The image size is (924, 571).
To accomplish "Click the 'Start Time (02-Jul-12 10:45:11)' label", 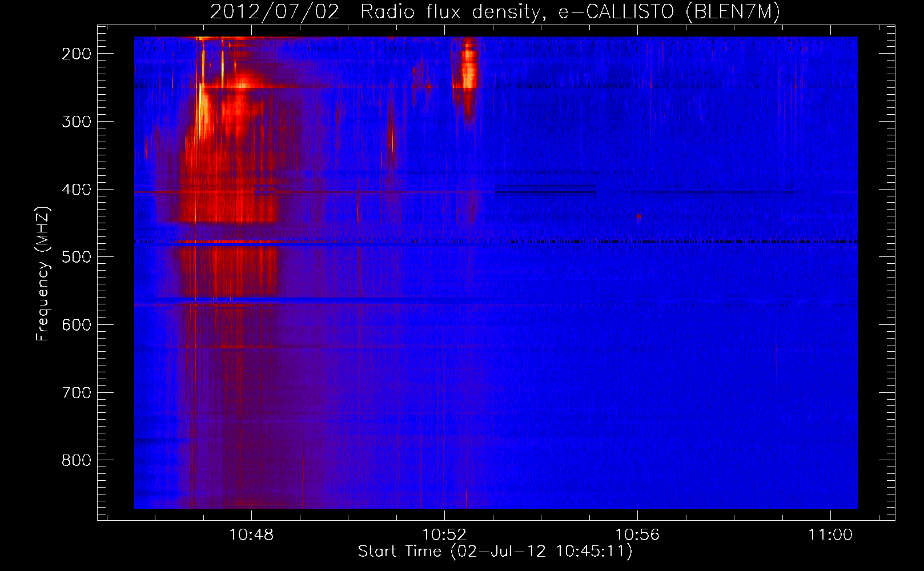I will coord(495,552).
